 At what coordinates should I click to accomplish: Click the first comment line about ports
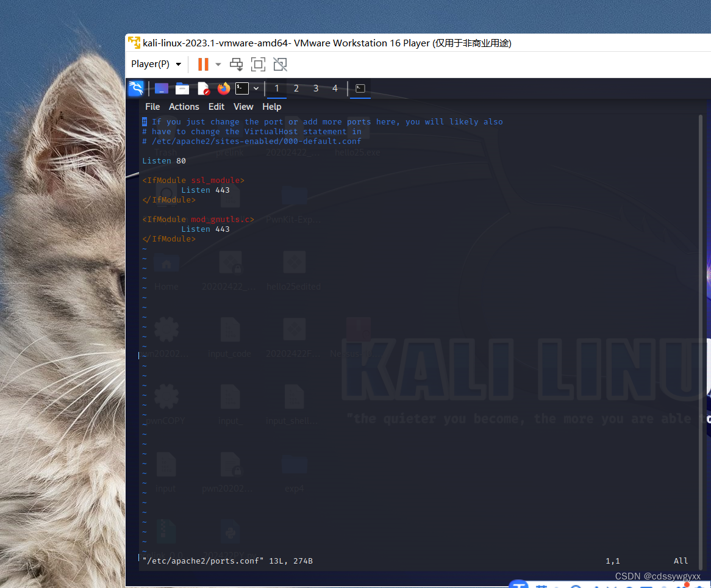[323, 121]
